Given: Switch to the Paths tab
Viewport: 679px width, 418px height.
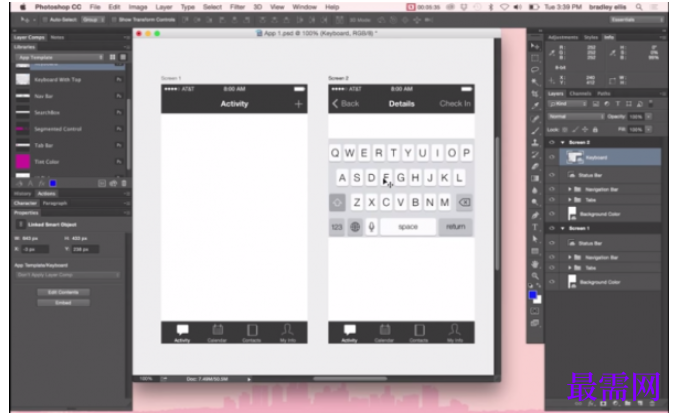Looking at the screenshot, I should [x=604, y=93].
